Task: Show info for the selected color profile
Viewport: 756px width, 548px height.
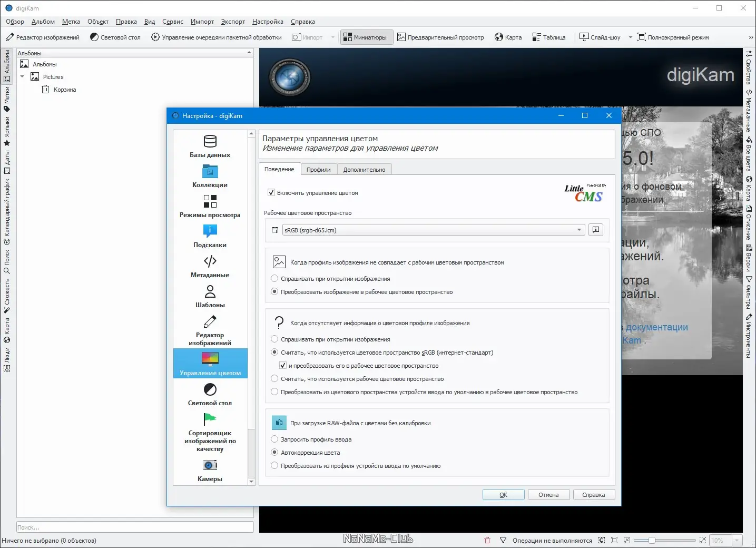Action: (596, 230)
